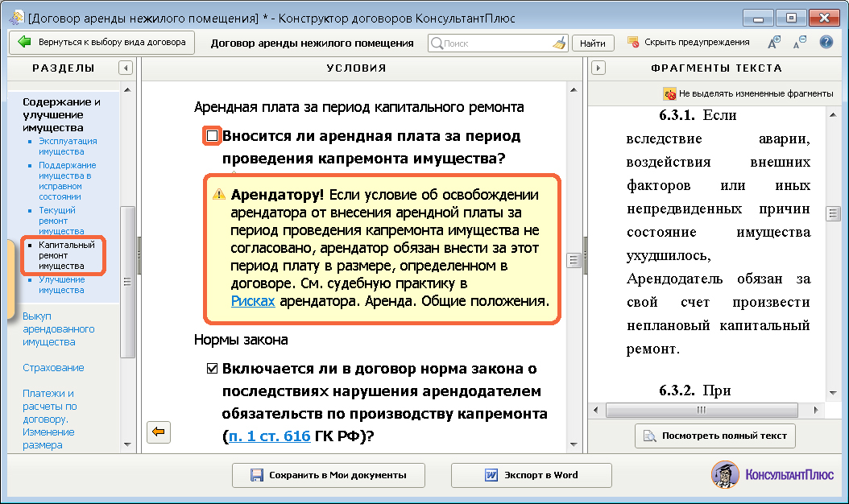This screenshot has width=849, height=504.
Task: Click into the Поиск search field
Action: pyautogui.click(x=497, y=43)
